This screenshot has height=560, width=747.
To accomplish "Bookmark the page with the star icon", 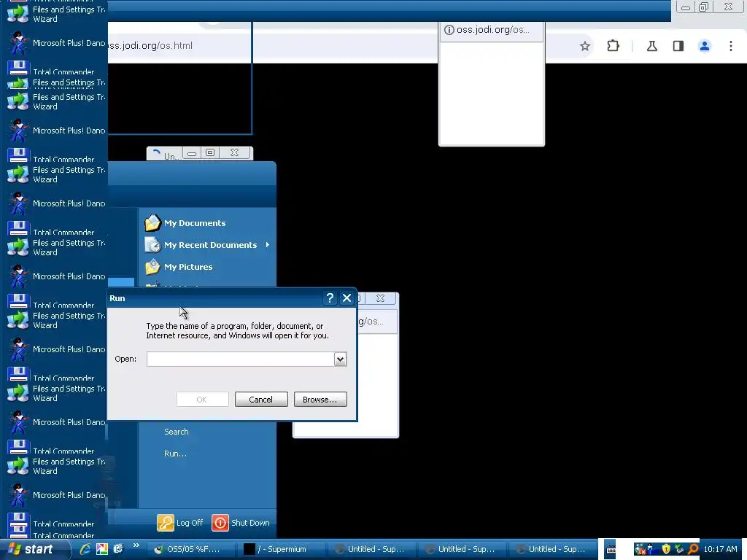I will [585, 46].
